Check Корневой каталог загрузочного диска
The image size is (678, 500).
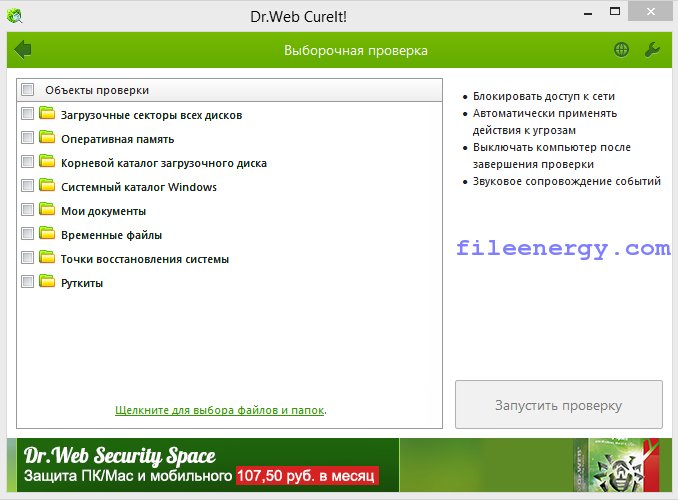coord(27,162)
